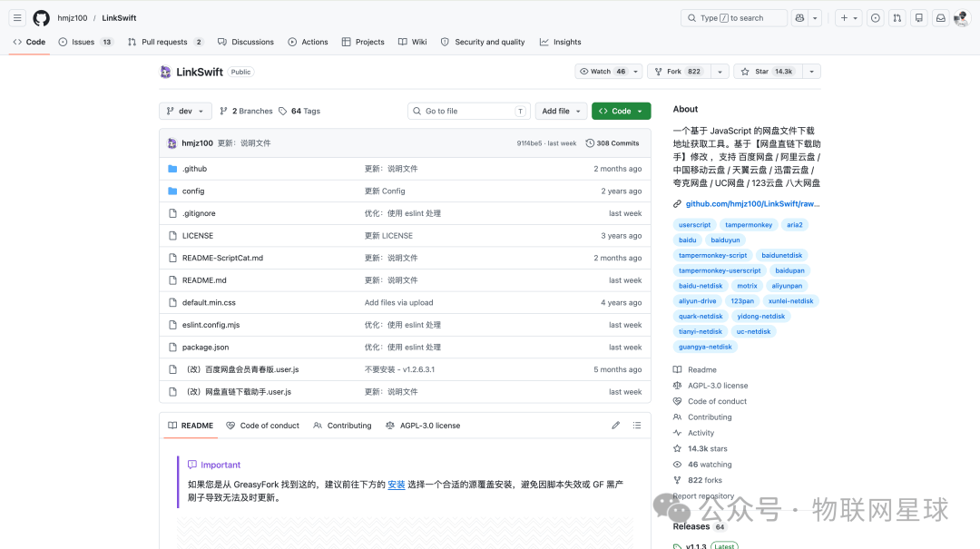View 308 Commits history
980x549 pixels.
[x=612, y=143]
